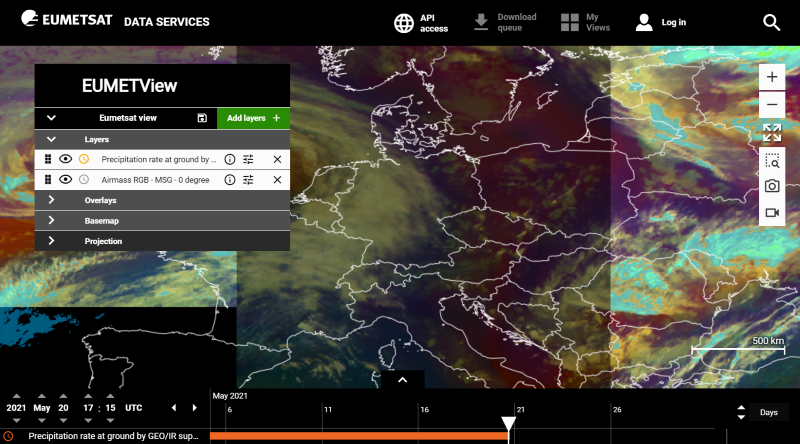Step to next time frame
The image size is (800, 444).
pyautogui.click(x=194, y=408)
